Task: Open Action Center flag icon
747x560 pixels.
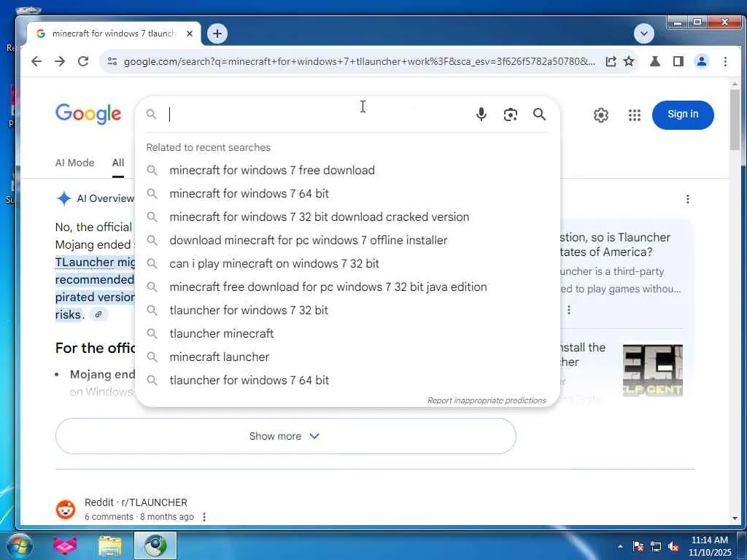Action: tap(638, 546)
